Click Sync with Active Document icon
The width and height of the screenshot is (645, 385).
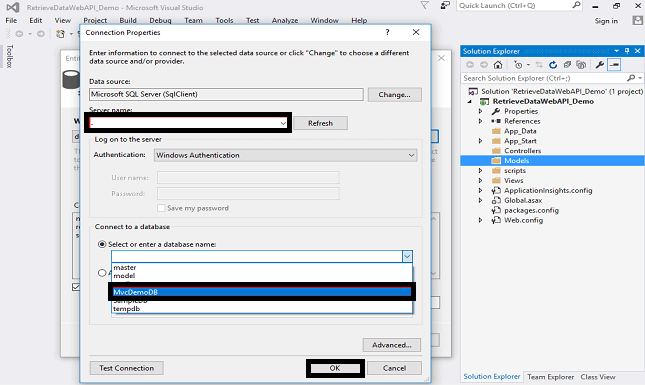pyautogui.click(x=539, y=65)
